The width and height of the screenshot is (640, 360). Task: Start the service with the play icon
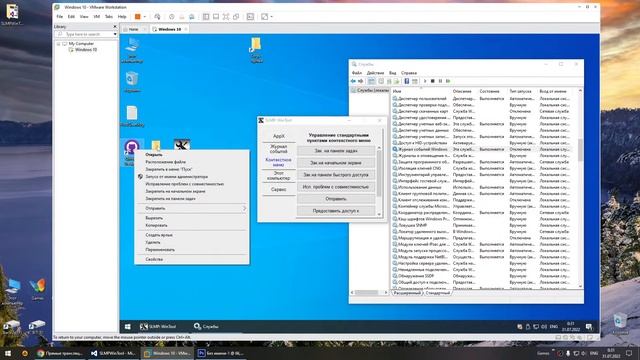425,81
